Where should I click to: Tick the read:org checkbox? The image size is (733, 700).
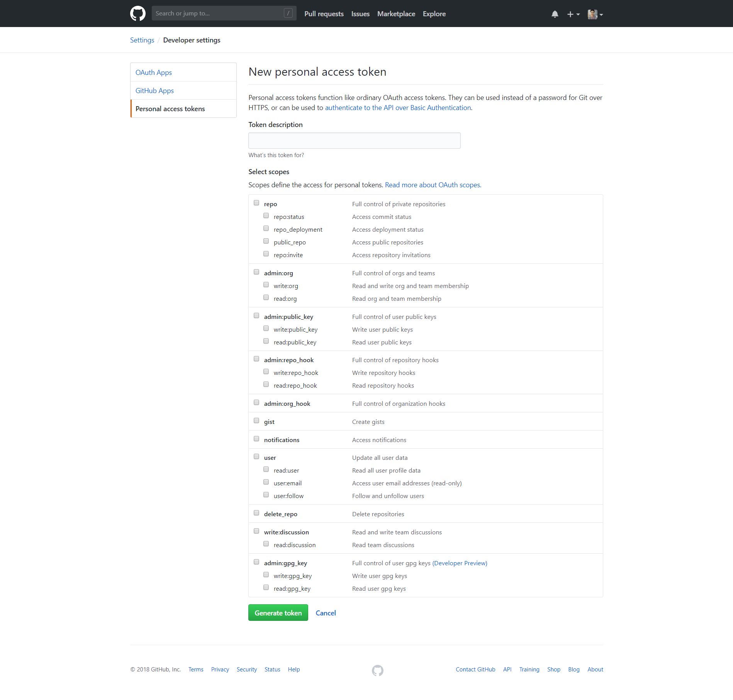point(266,298)
